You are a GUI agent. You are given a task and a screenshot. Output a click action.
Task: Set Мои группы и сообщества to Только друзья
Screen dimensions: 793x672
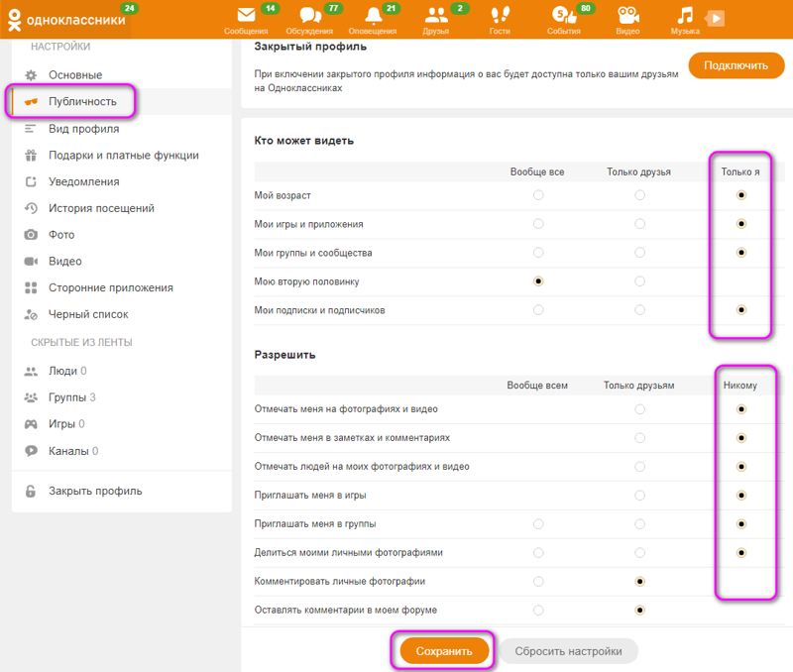coord(639,253)
